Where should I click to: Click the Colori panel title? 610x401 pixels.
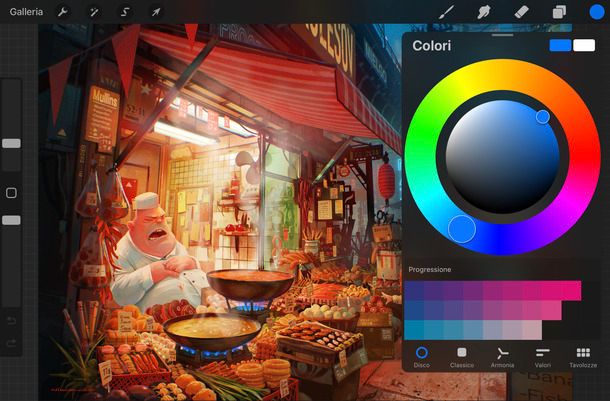[x=431, y=46]
